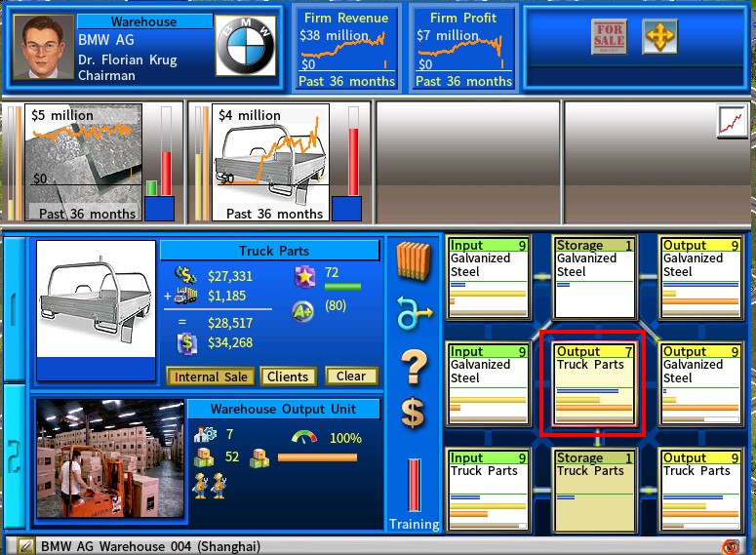Open help with the question mark icon

[x=415, y=367]
